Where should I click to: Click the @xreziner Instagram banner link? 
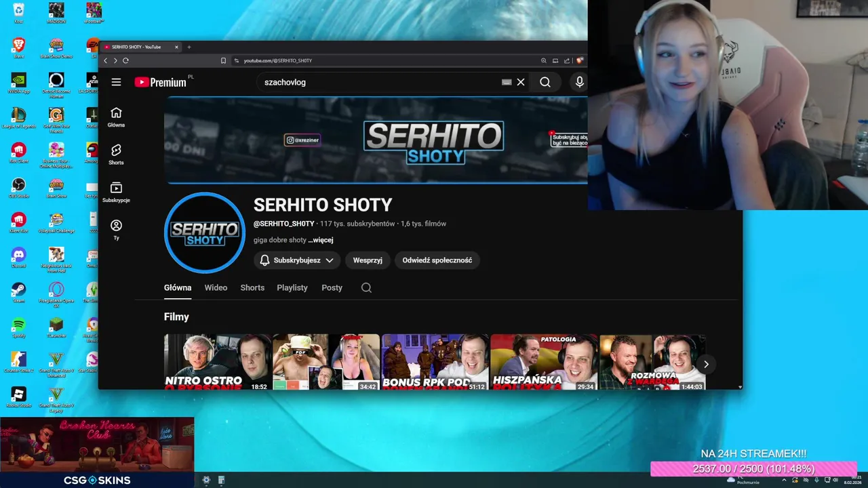click(x=302, y=140)
